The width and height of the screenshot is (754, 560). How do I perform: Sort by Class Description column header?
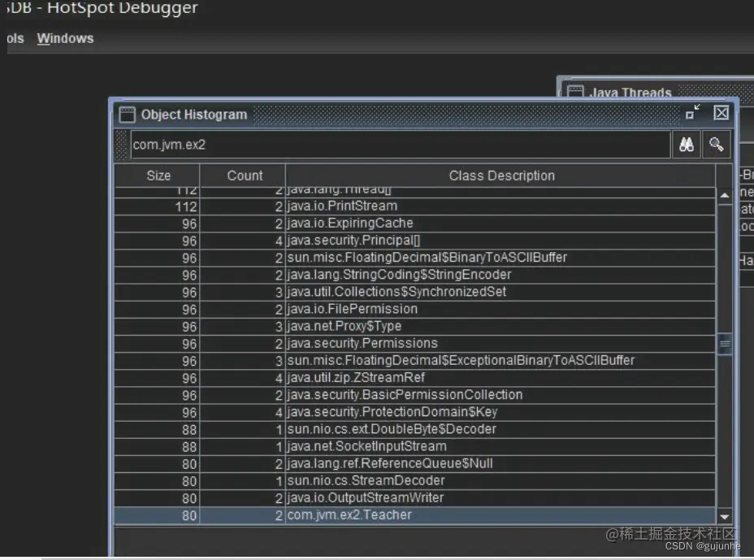tap(500, 176)
